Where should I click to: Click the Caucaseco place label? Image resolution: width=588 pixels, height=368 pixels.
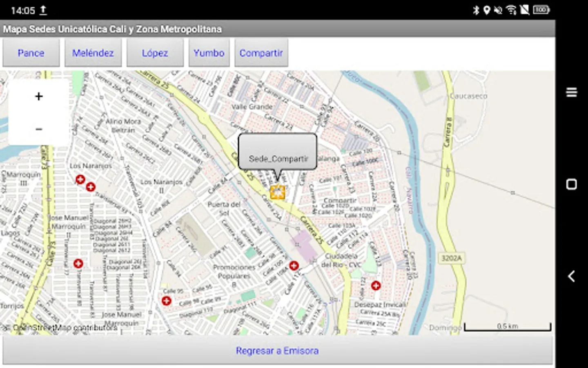pyautogui.click(x=468, y=96)
